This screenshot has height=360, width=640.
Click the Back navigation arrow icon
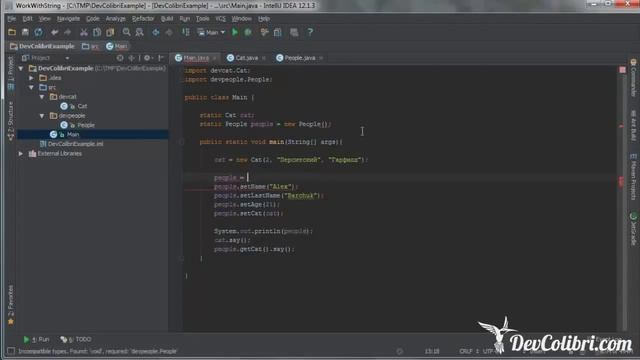156,32
